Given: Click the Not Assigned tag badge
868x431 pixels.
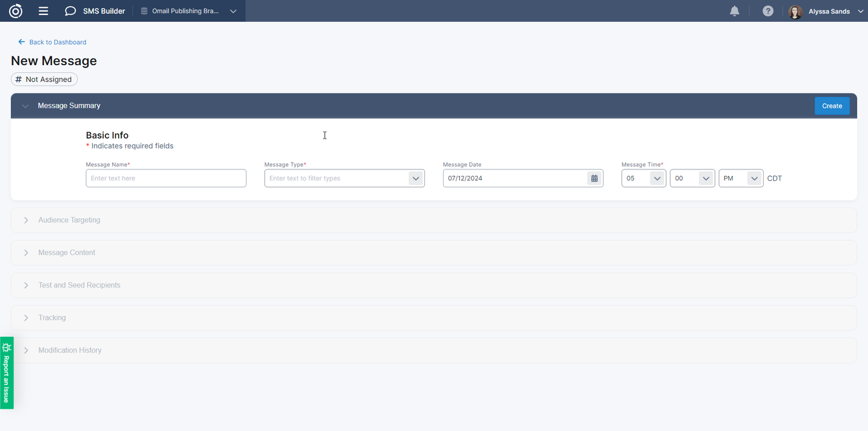Looking at the screenshot, I should (x=44, y=80).
